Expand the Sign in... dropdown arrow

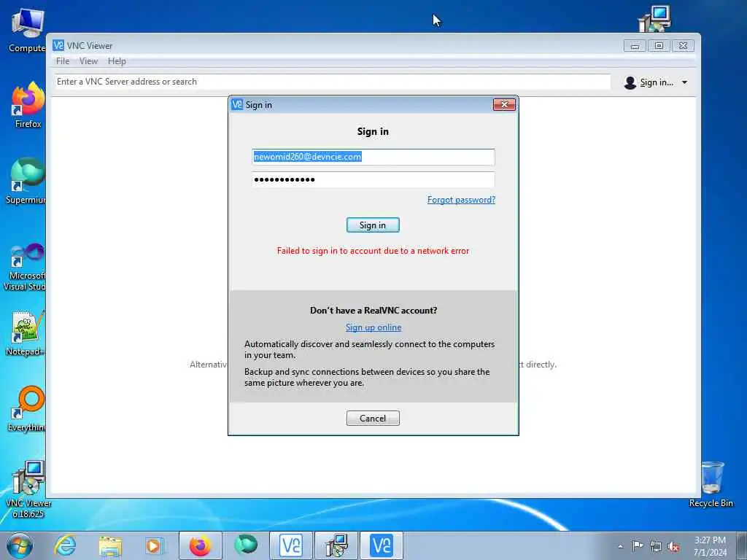pos(684,82)
